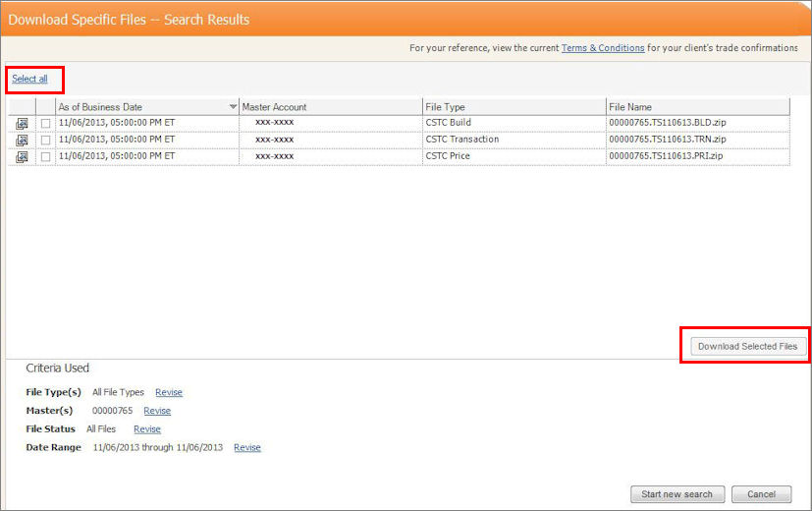
Task: Click file name 00000765.TS110613.BLD.zip
Action: (x=667, y=123)
